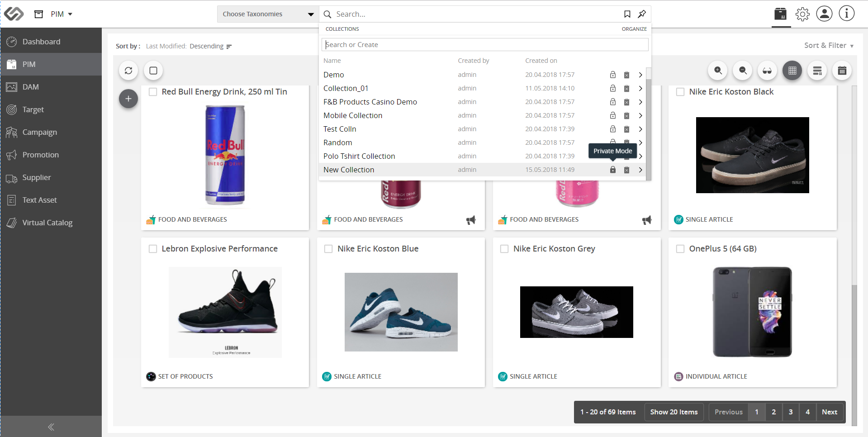The height and width of the screenshot is (437, 868).
Task: Check Nike Eric Koston Blue product
Action: pos(328,249)
